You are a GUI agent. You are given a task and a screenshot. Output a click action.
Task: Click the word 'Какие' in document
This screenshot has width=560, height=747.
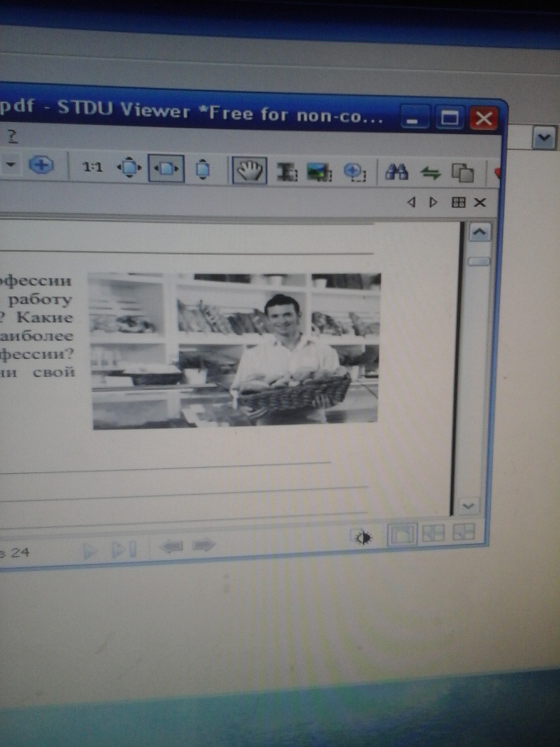point(45,317)
